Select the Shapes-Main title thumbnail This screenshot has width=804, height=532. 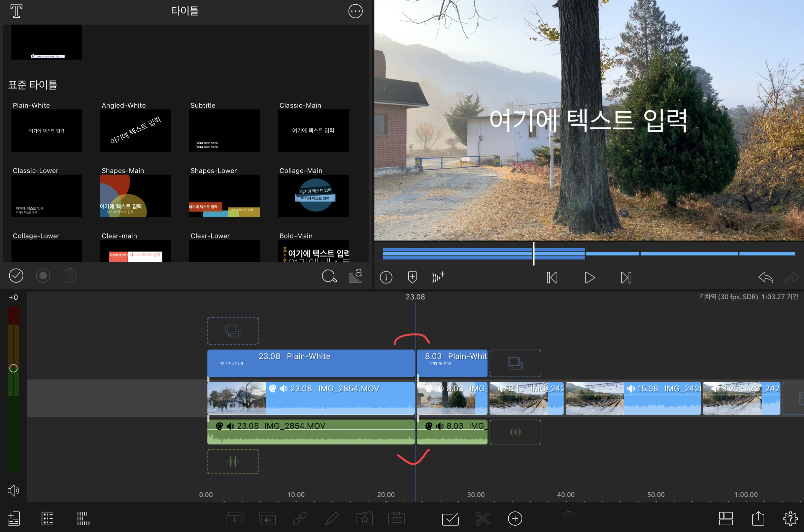pyautogui.click(x=135, y=196)
